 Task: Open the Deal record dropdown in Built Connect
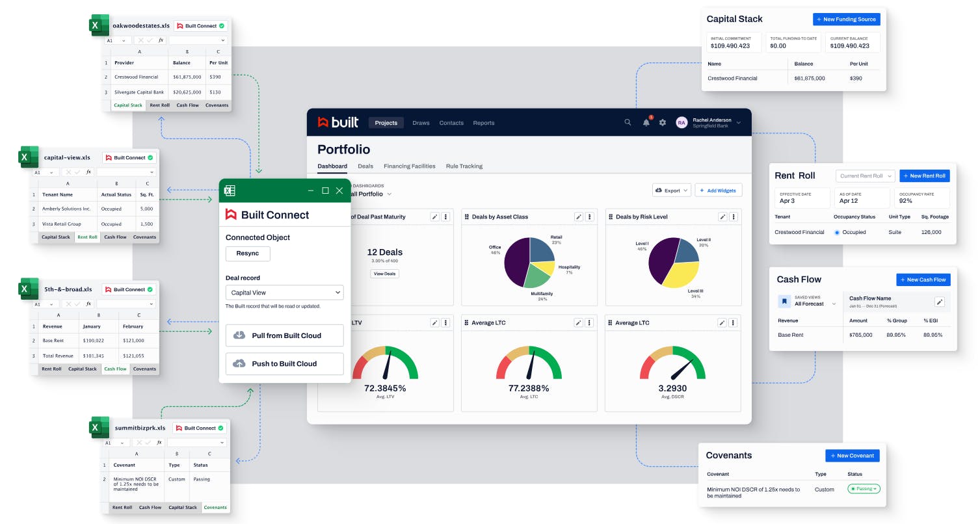pos(284,293)
